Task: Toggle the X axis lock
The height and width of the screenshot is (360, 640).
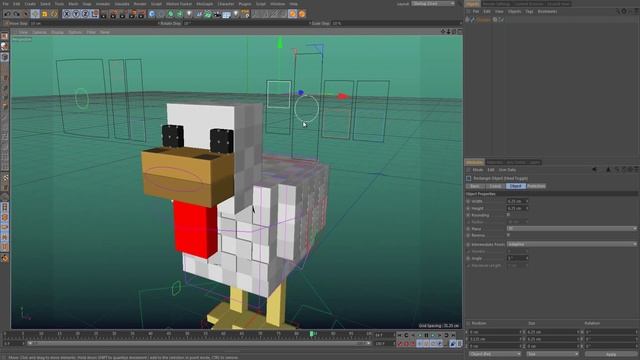Action: [66, 14]
